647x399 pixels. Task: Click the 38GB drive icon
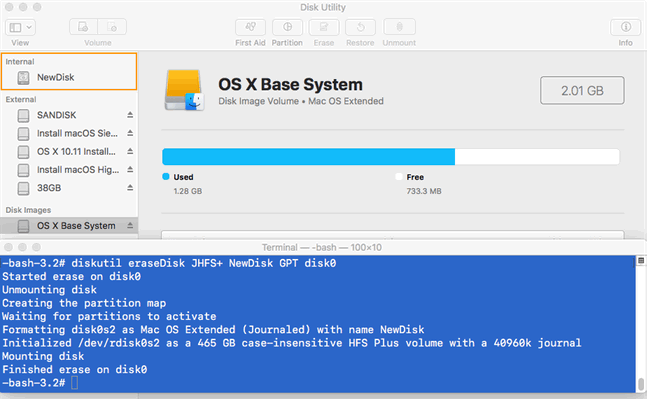(24, 188)
